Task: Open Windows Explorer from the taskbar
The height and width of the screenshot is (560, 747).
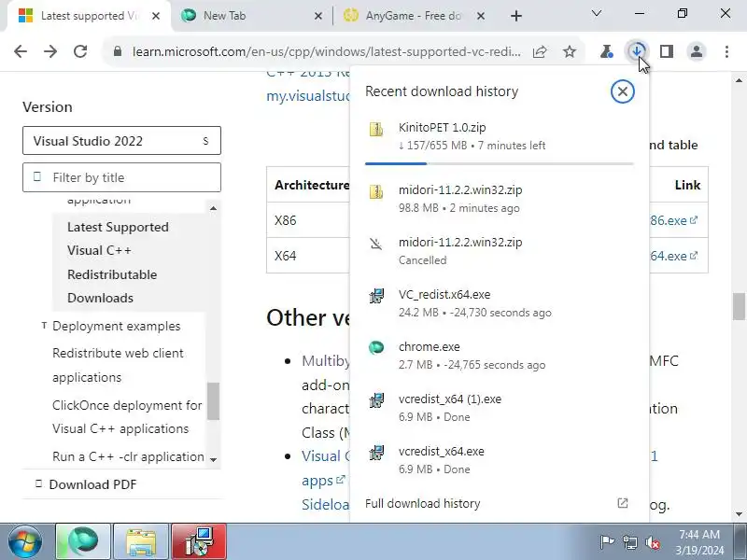Action: coord(141,541)
